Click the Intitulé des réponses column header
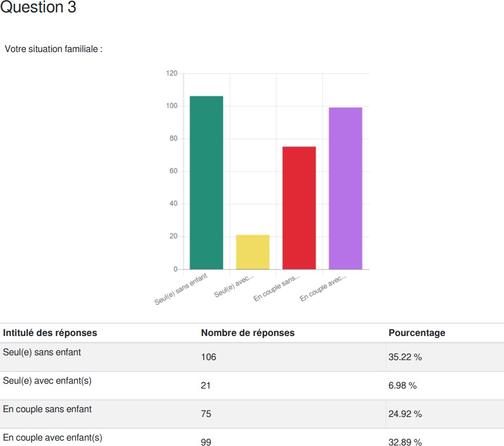 pos(50,333)
